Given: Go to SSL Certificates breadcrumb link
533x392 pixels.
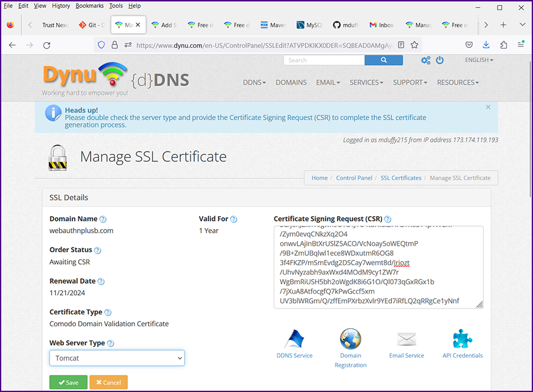Looking at the screenshot, I should 401,178.
